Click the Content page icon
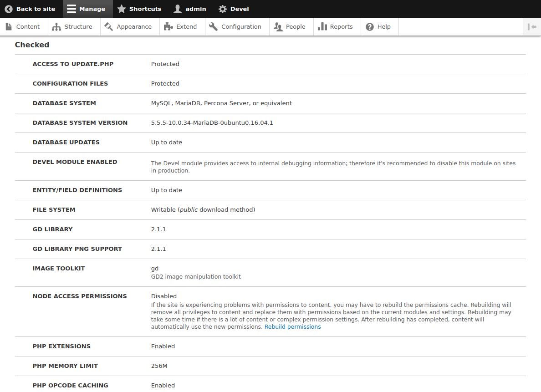 click(9, 26)
